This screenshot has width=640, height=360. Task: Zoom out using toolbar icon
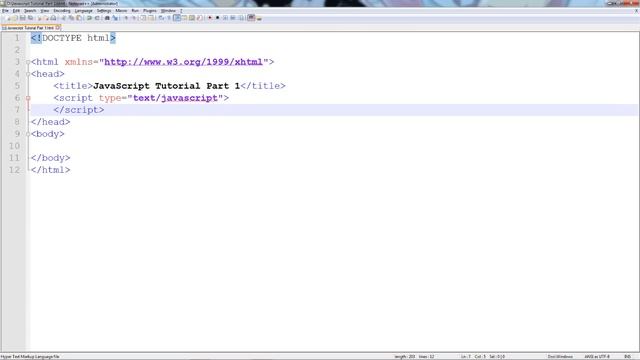[134, 18]
